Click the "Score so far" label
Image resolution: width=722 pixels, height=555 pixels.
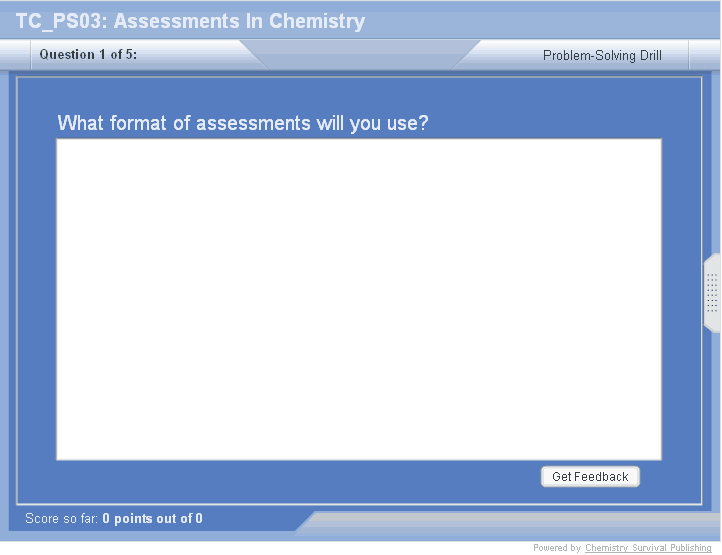pyautogui.click(x=61, y=519)
